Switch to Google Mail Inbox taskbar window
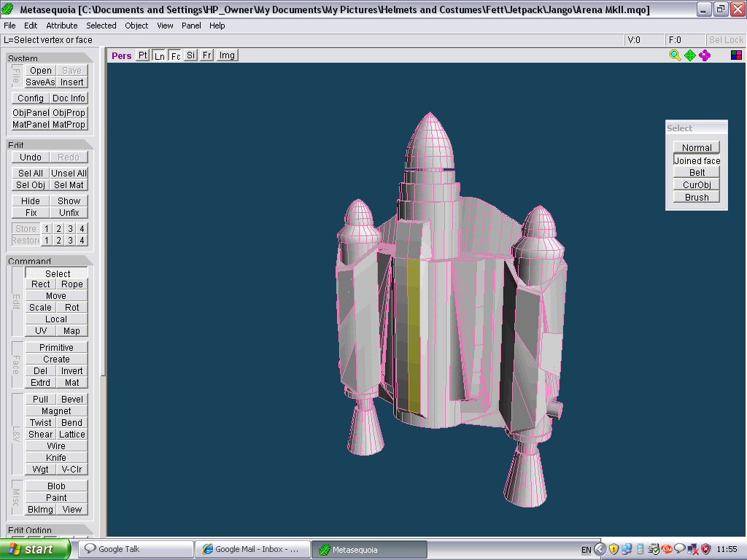Screen dimensions: 747x560 pyautogui.click(x=252, y=549)
